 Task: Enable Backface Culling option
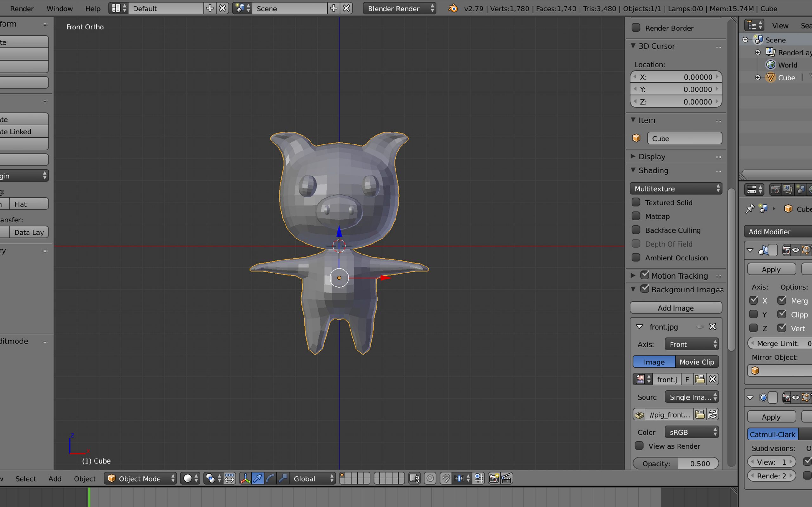636,230
